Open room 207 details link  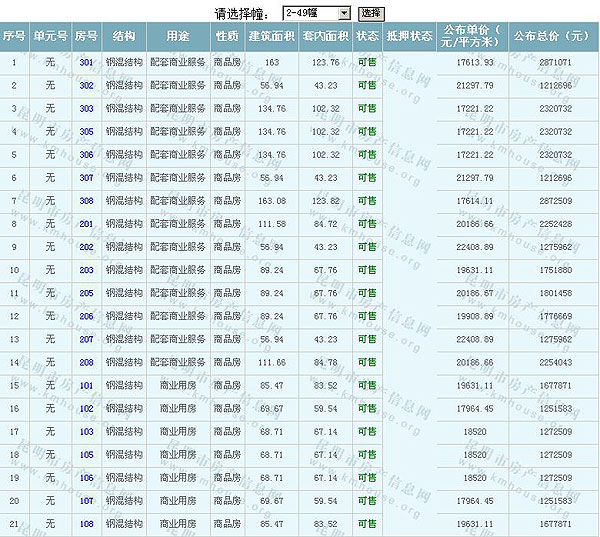point(86,339)
